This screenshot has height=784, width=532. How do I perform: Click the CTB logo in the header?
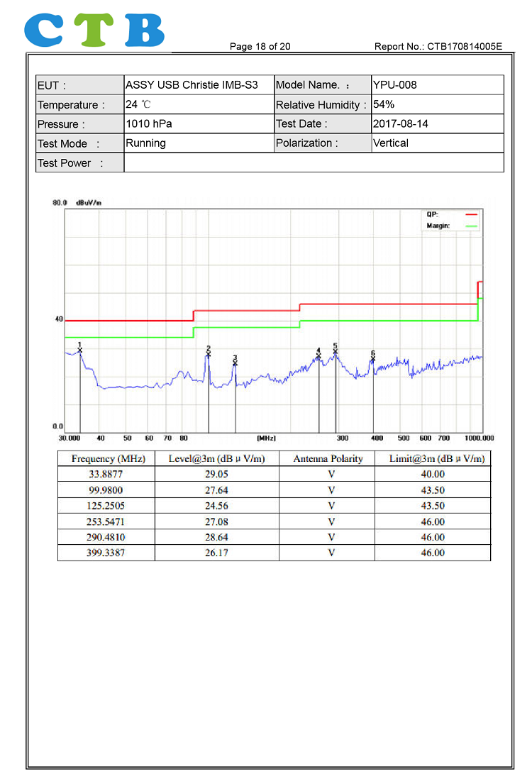[94, 30]
